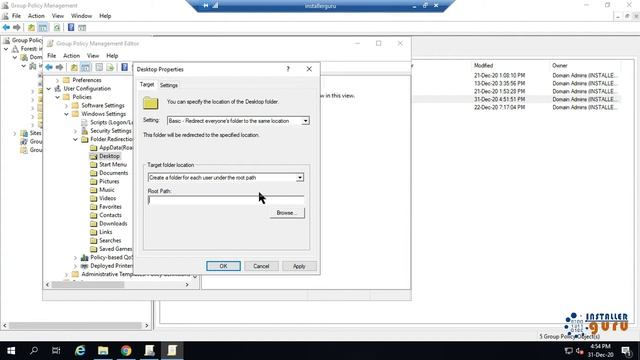640x360 pixels.
Task: Open File Explorer from taskbar
Action: tap(103, 351)
